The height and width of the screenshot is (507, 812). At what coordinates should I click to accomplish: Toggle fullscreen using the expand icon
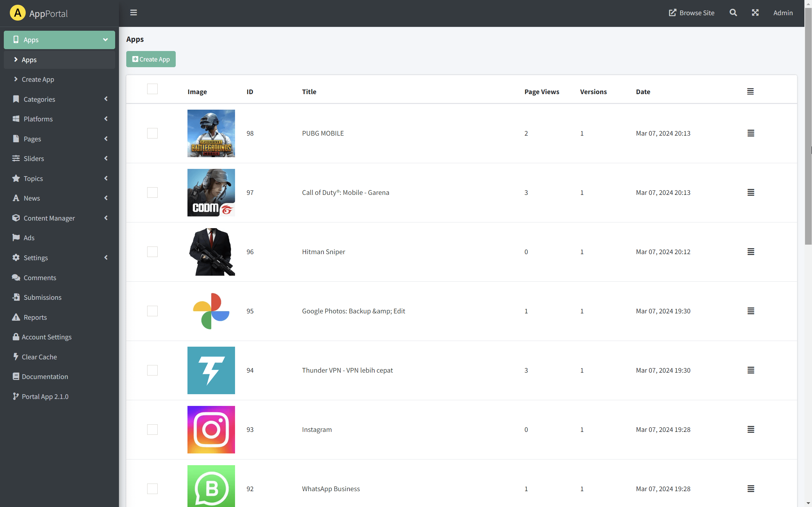pyautogui.click(x=755, y=12)
